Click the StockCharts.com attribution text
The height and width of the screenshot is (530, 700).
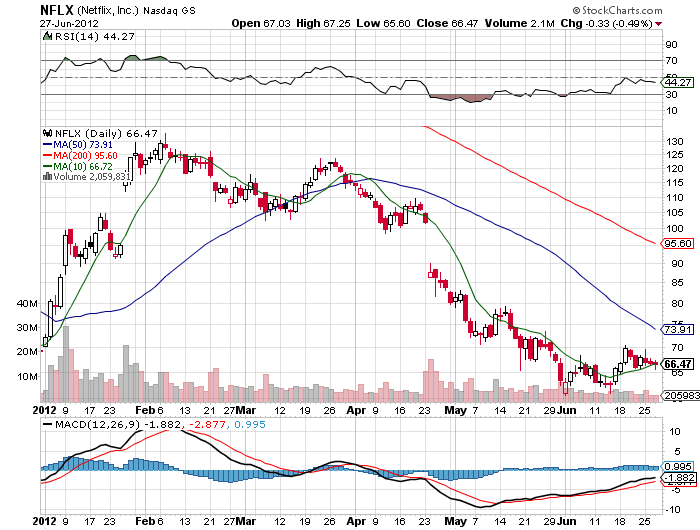(x=617, y=10)
